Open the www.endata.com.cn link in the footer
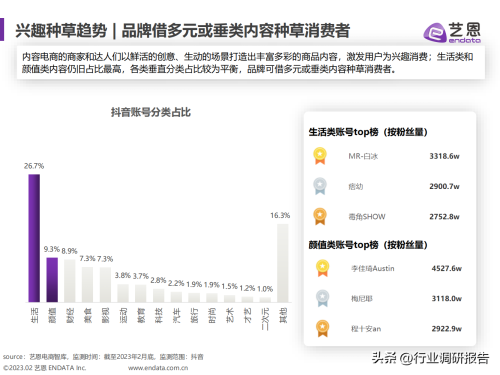 [158, 368]
